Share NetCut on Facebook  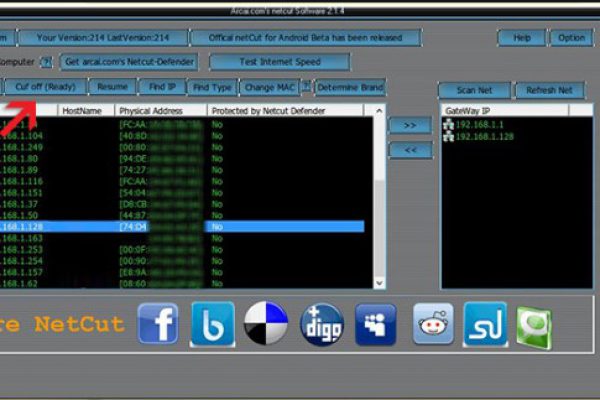157,324
